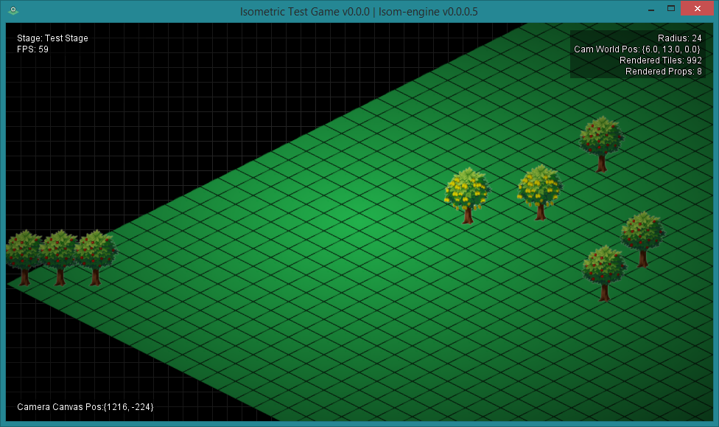Image resolution: width=719 pixels, height=427 pixels.
Task: Click the 'Camera Canvas Pos:{1216, -224}' text
Action: coord(85,407)
